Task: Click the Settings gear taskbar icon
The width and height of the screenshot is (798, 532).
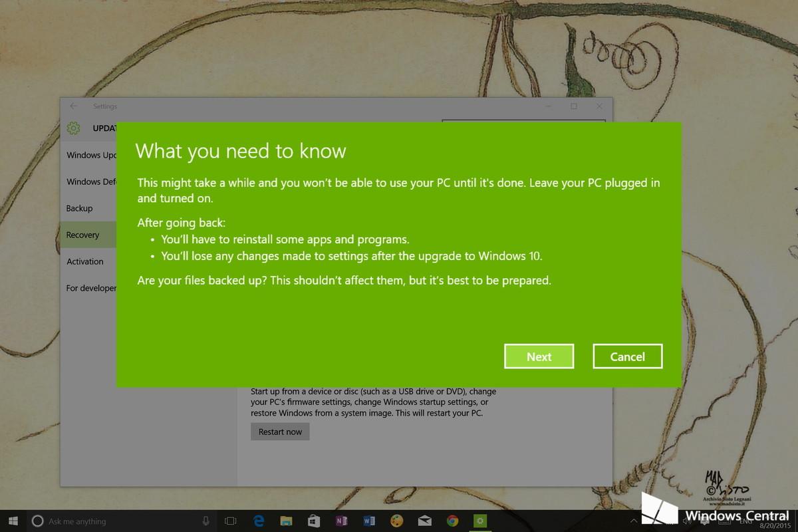Action: click(479, 521)
